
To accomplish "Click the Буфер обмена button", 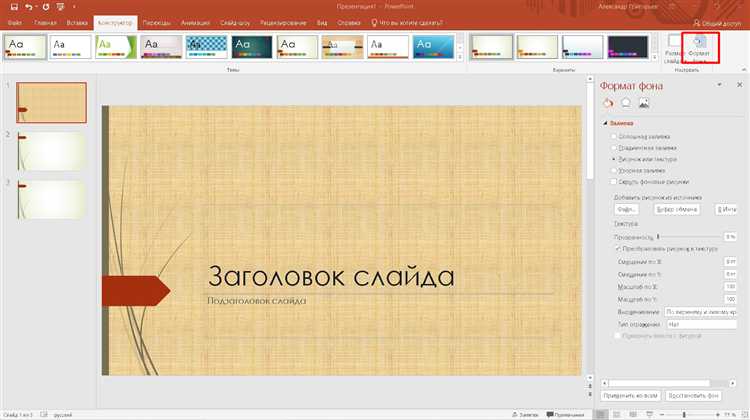I will pyautogui.click(x=677, y=210).
